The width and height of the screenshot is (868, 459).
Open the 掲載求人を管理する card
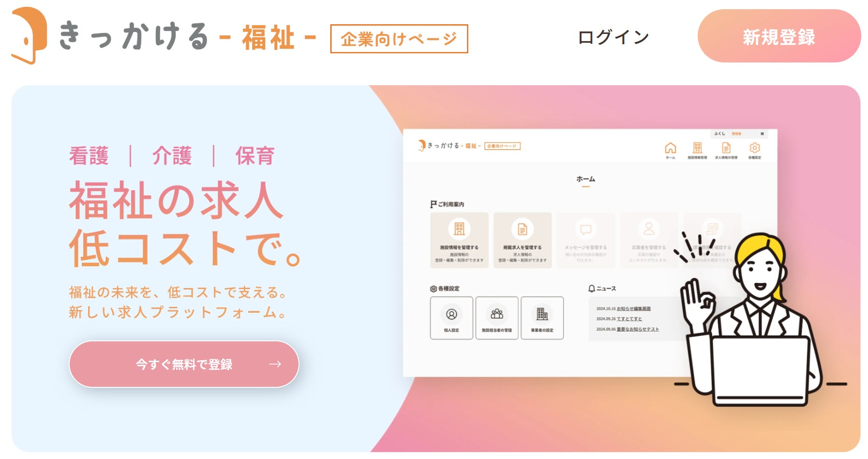point(523,240)
